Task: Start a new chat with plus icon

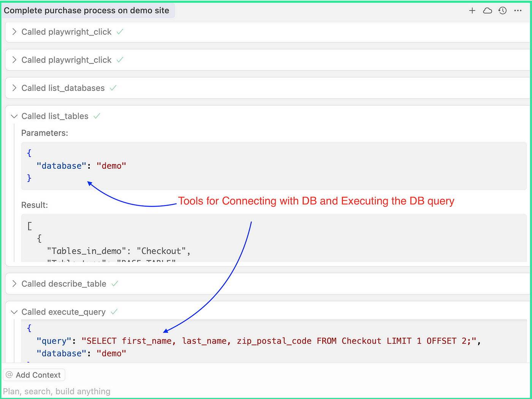Action: coord(472,11)
